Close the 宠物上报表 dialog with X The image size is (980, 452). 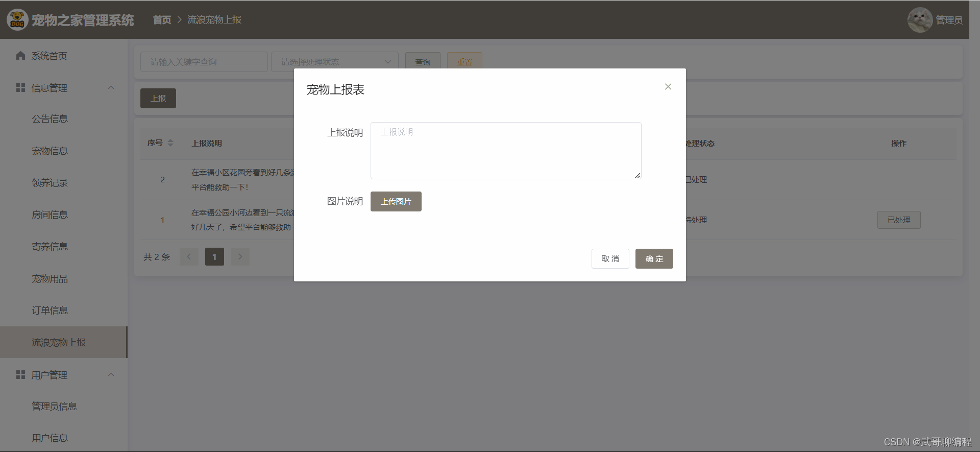pyautogui.click(x=668, y=87)
